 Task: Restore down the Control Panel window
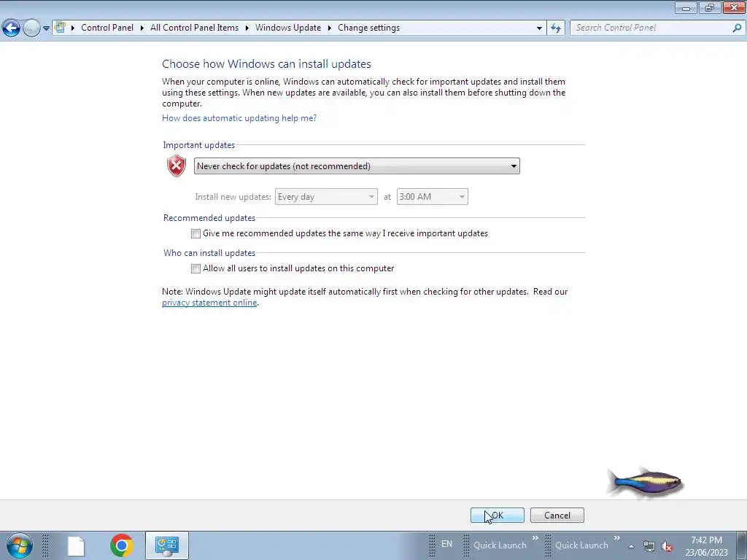pyautogui.click(x=710, y=7)
